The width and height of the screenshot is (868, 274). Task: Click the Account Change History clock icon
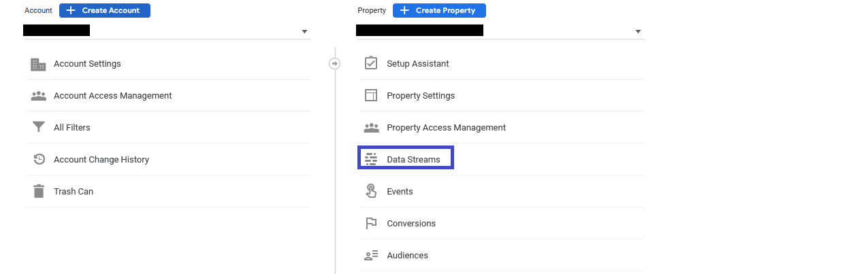39,160
